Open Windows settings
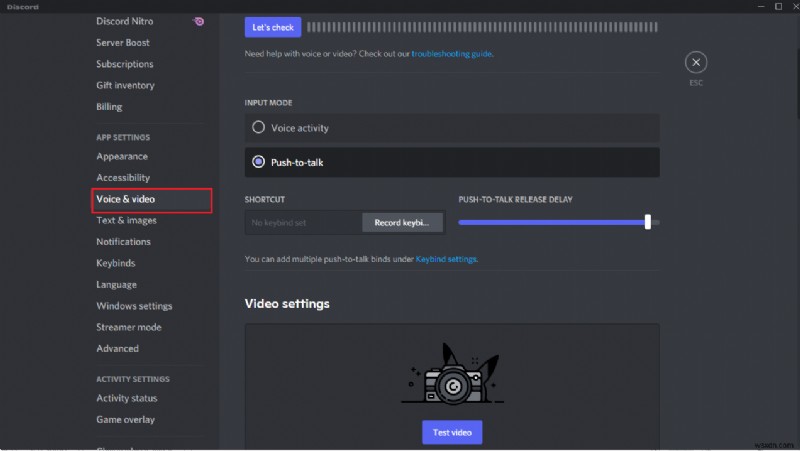This screenshot has height=451, width=800. (x=134, y=306)
